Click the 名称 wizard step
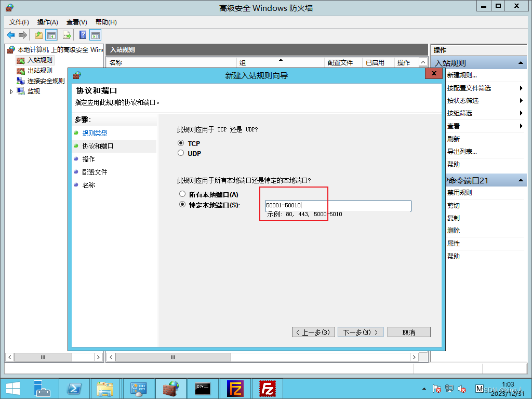532x399 pixels. (88, 185)
